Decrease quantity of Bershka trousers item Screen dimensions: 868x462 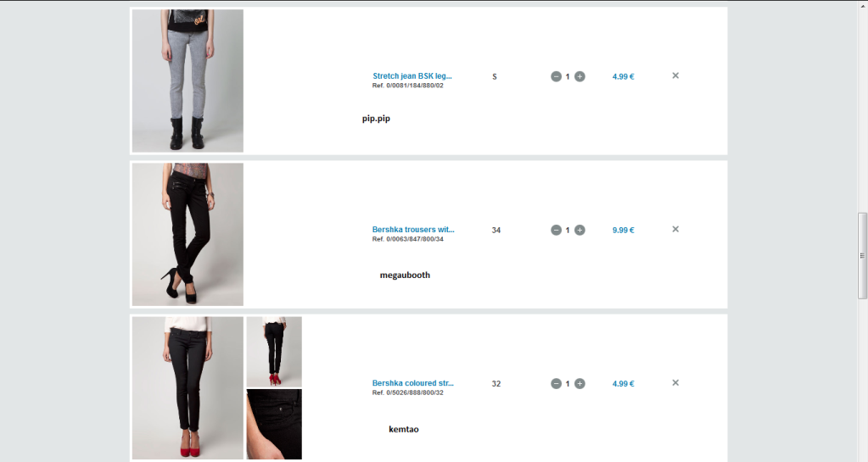point(556,230)
